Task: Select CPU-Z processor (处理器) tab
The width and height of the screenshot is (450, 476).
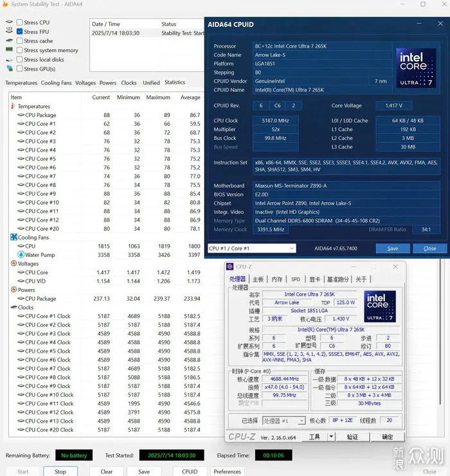Action: pos(238,279)
